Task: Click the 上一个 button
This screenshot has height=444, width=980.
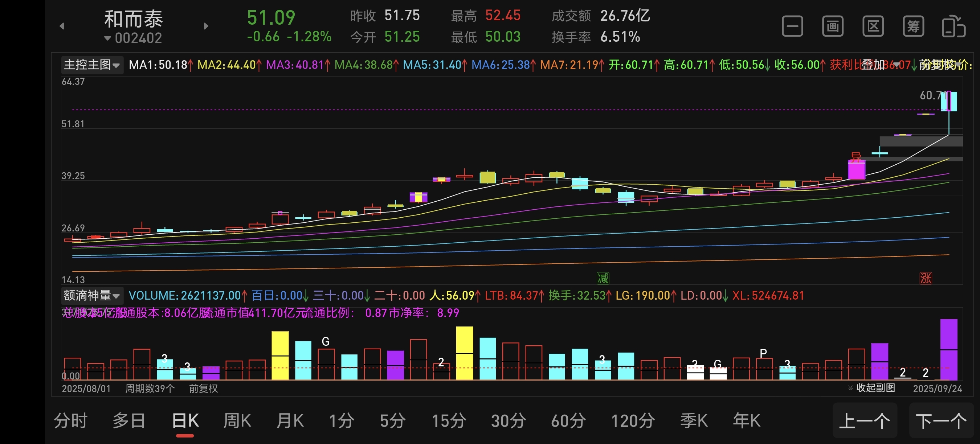Action: click(864, 421)
